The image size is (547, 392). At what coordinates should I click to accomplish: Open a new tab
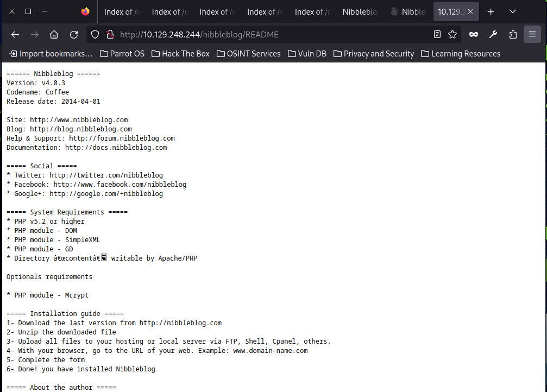coord(491,12)
